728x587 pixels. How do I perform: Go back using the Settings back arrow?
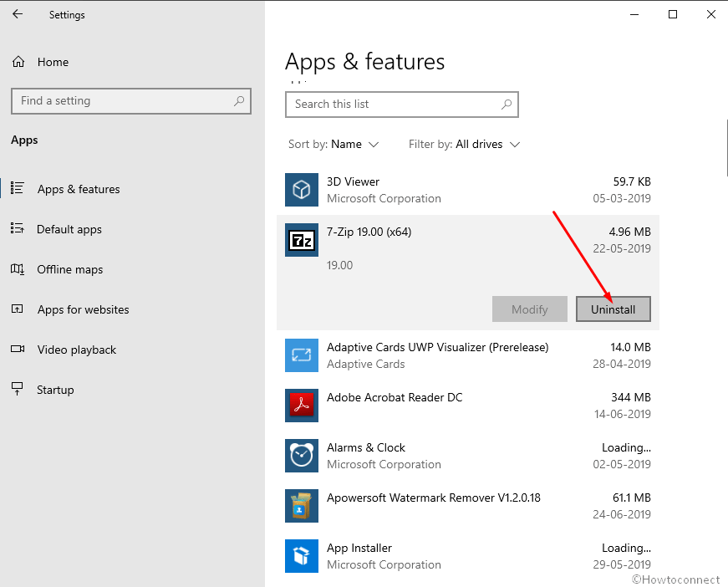(18, 14)
